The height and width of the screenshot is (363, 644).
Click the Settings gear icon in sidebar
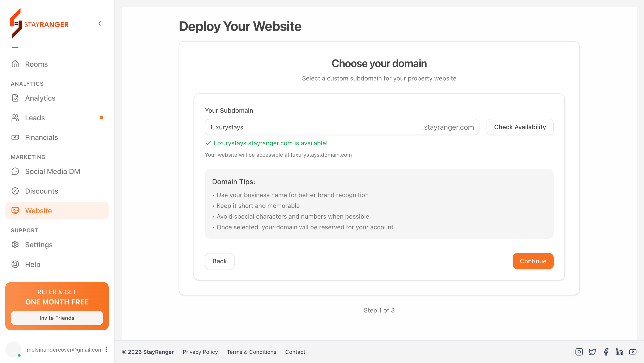(15, 245)
